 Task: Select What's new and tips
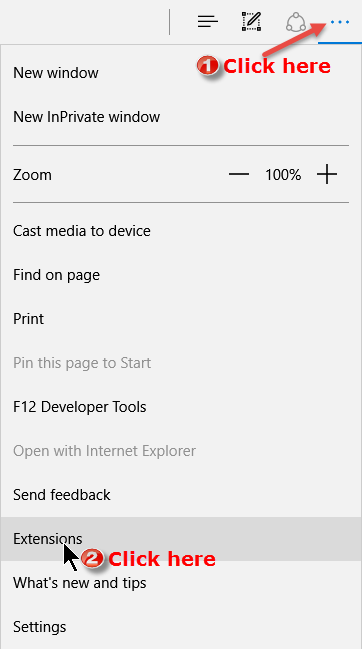(x=181, y=583)
